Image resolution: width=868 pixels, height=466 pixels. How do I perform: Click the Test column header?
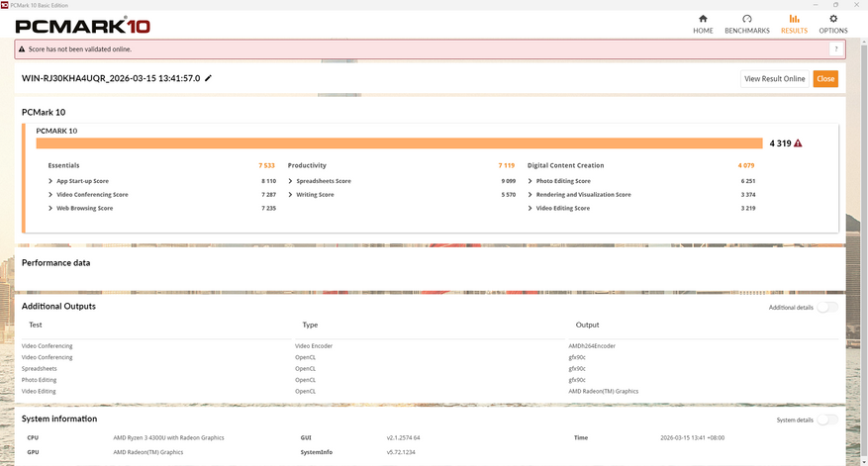(x=36, y=325)
